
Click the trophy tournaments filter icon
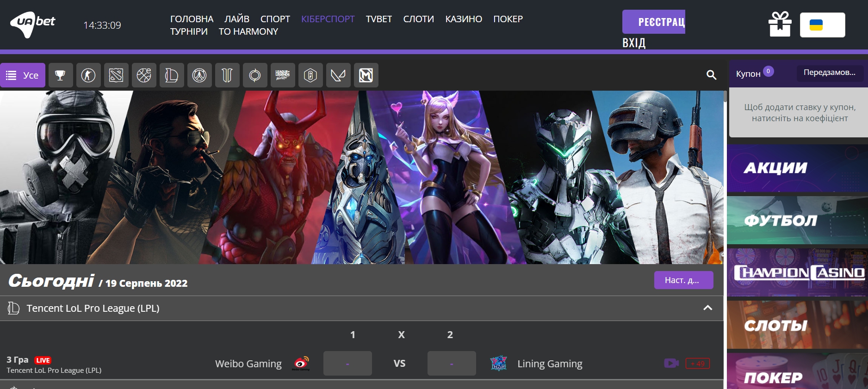coord(61,75)
